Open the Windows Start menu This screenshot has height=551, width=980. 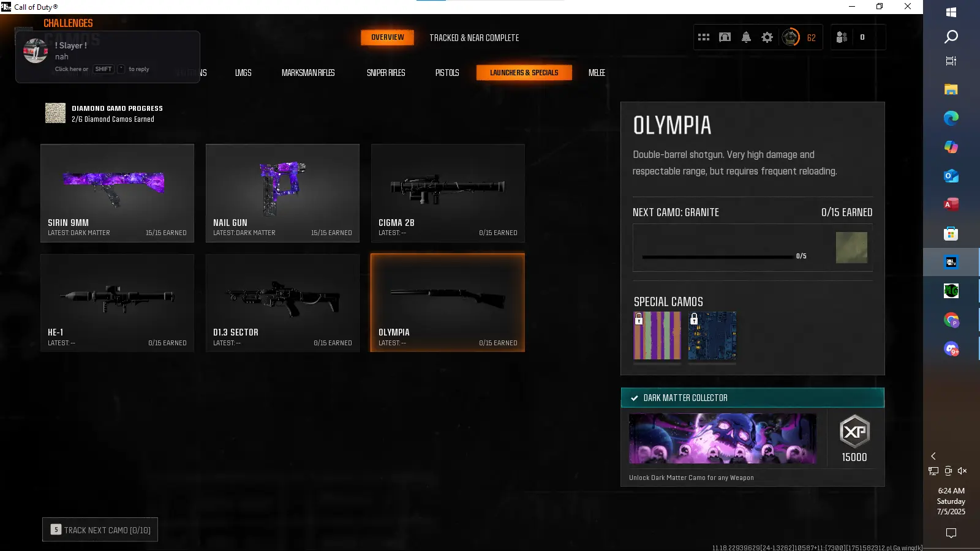point(951,12)
